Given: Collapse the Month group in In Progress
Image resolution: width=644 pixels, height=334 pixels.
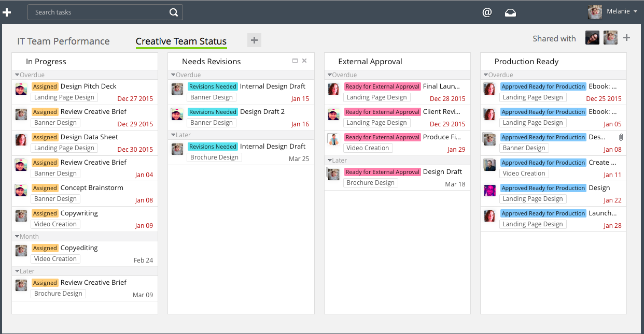Looking at the screenshot, I should click(17, 237).
